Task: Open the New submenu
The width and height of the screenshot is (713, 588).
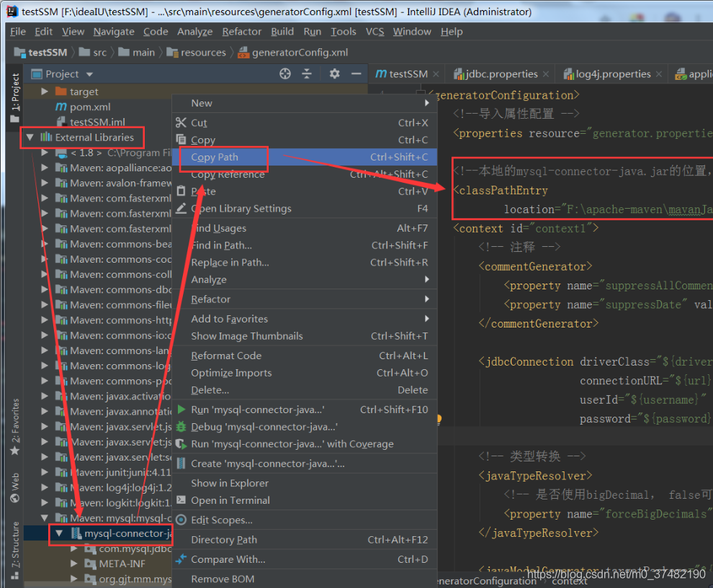Action: point(305,103)
